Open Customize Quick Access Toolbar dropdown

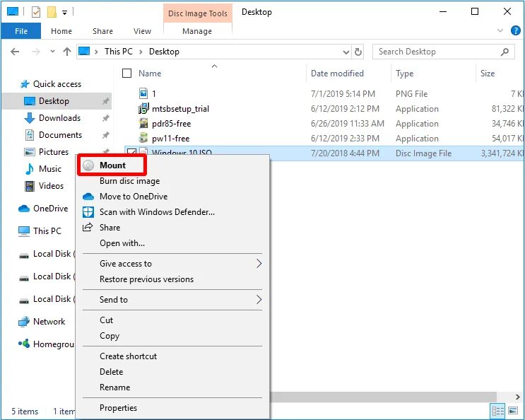click(64, 13)
